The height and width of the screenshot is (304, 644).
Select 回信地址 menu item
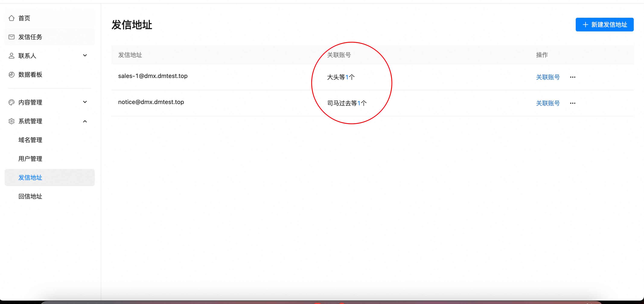tap(30, 196)
